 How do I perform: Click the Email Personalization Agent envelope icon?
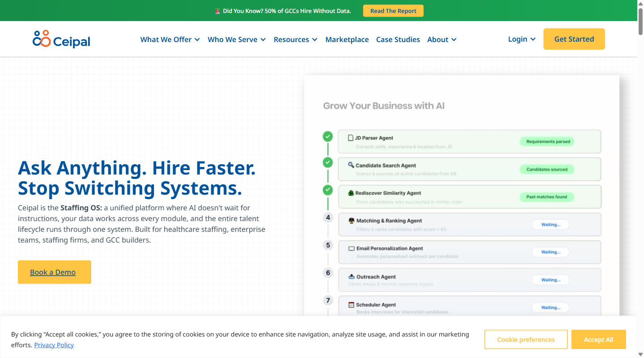(352, 248)
